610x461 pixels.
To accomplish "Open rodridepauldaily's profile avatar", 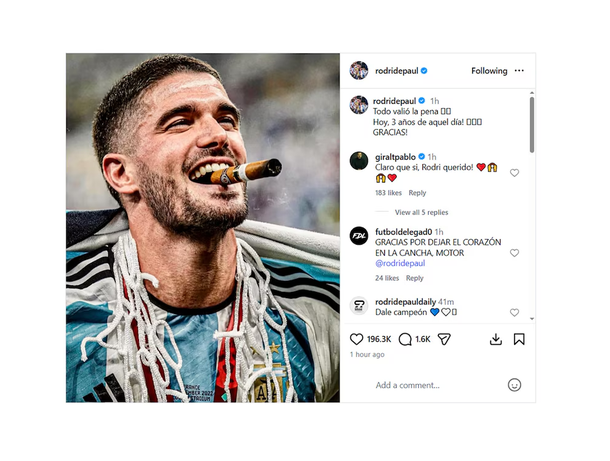I will click(x=359, y=306).
